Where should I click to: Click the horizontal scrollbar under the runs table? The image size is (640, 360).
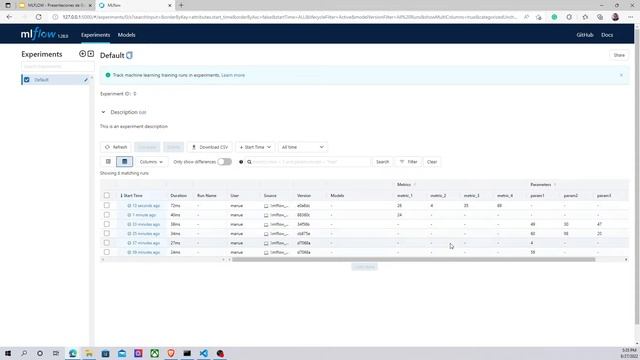click(413, 260)
